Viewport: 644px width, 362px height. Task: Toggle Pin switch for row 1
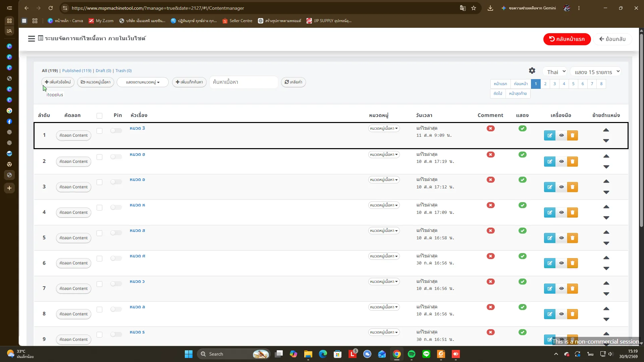point(116,130)
